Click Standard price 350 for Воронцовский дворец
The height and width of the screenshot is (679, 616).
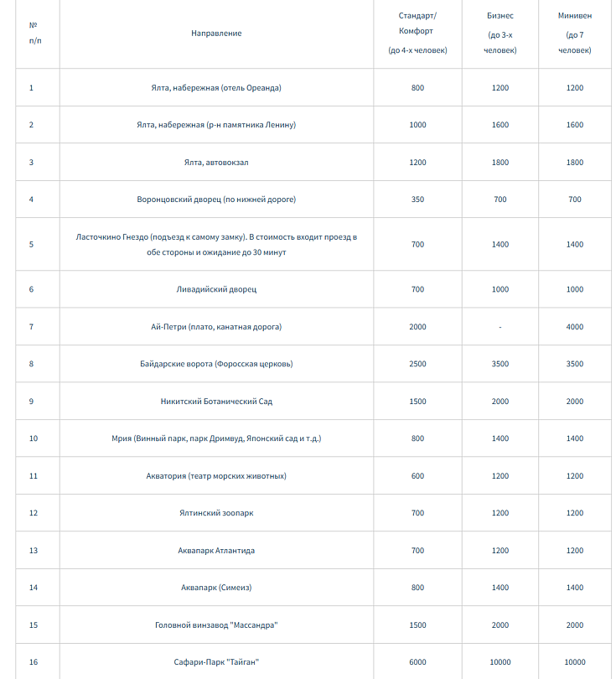pos(417,200)
